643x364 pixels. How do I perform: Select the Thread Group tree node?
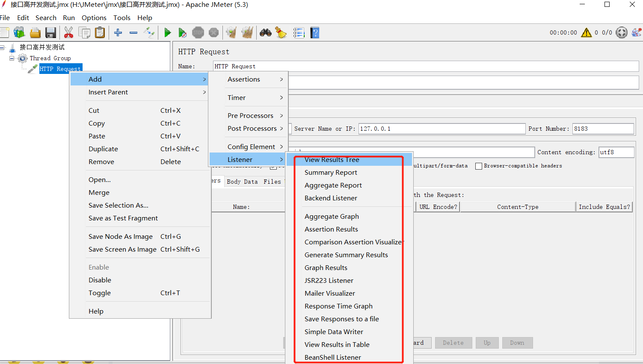(x=50, y=58)
